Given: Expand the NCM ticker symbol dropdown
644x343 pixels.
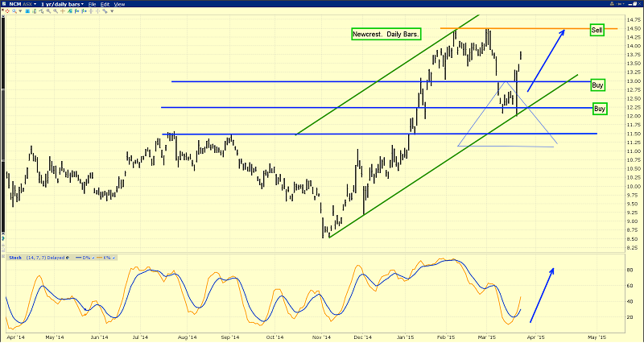Looking at the screenshot, I should point(14,4).
